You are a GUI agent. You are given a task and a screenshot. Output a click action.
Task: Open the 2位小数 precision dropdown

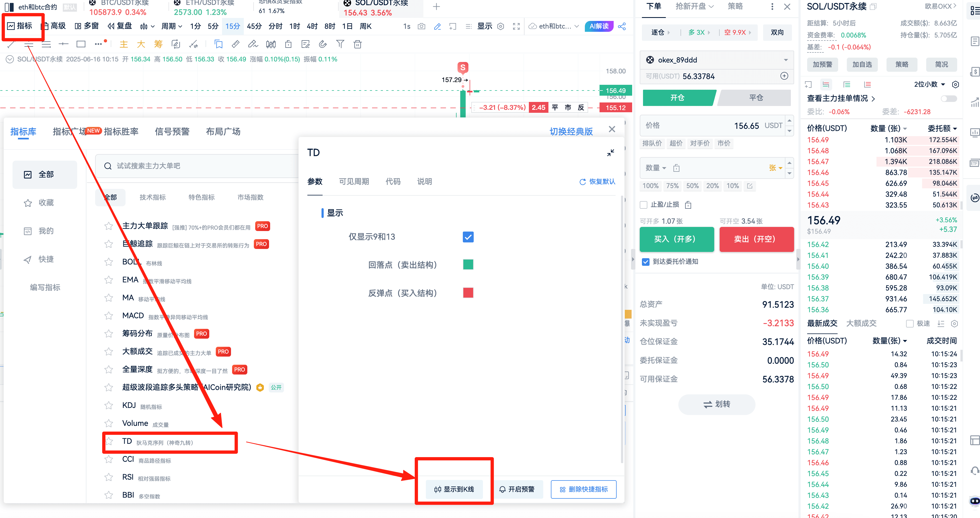pyautogui.click(x=929, y=84)
